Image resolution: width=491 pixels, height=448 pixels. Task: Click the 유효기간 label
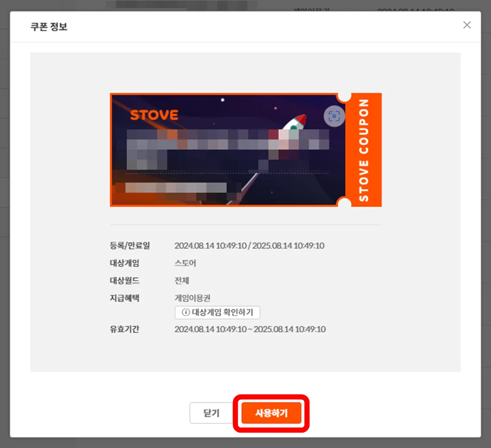pyautogui.click(x=124, y=329)
